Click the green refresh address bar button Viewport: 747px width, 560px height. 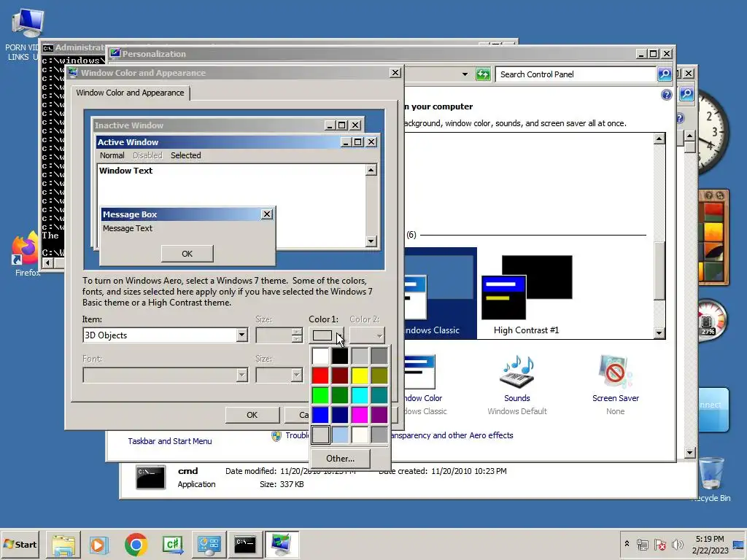pos(483,74)
